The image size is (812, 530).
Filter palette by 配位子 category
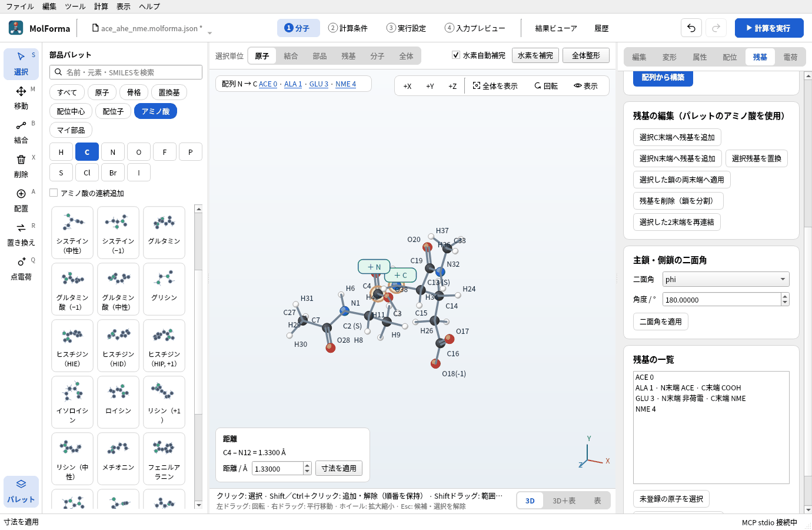click(114, 111)
